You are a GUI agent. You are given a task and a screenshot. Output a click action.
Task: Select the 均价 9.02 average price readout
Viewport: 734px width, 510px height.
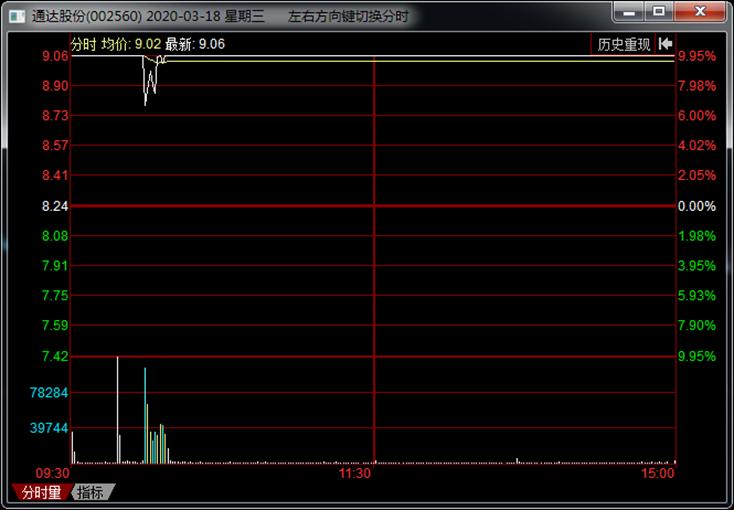[x=131, y=44]
